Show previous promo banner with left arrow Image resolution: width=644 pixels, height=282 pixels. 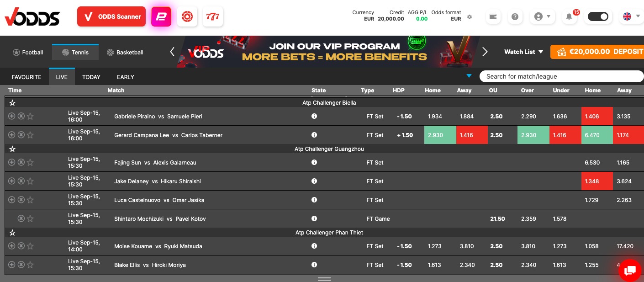pyautogui.click(x=172, y=52)
